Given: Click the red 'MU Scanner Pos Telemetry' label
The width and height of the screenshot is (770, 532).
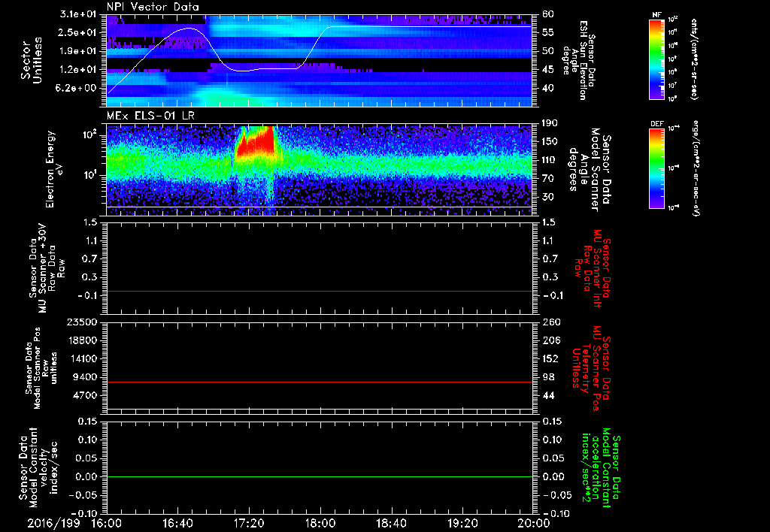Looking at the screenshot, I should point(590,368).
